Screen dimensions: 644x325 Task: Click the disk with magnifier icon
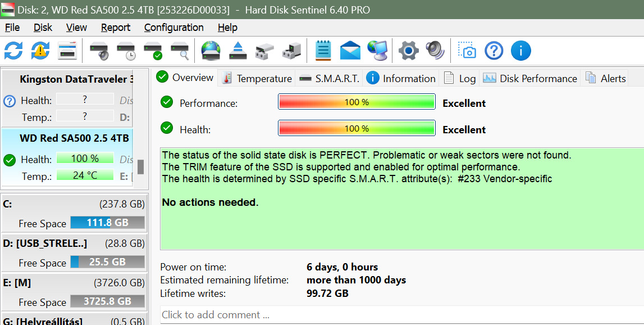coord(180,51)
